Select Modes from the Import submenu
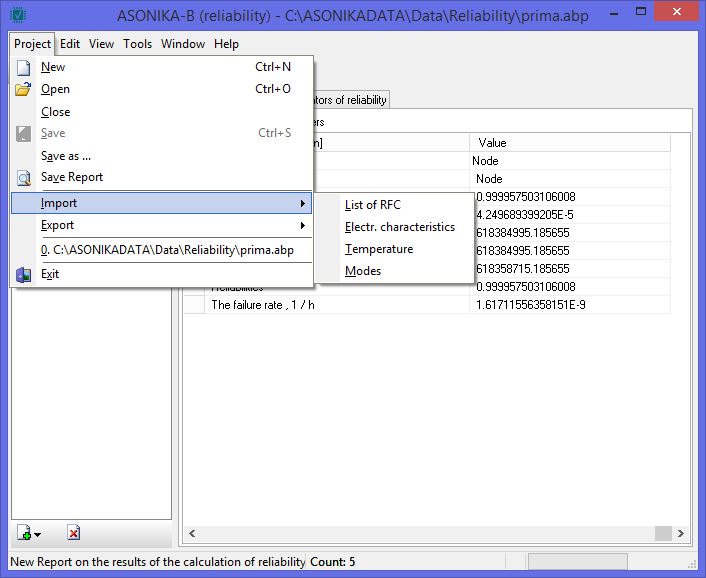 tap(362, 271)
